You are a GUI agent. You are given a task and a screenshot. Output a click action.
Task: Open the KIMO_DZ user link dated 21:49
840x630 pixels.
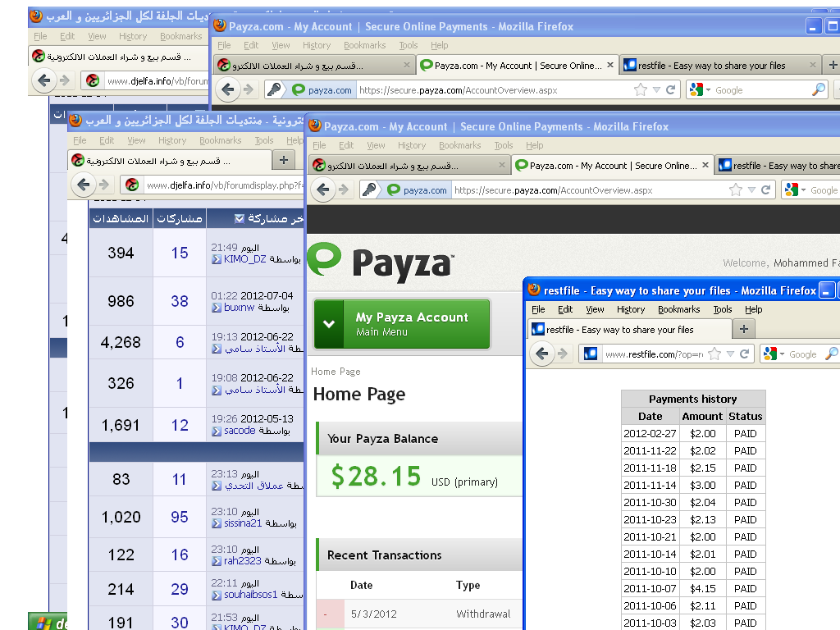click(244, 258)
